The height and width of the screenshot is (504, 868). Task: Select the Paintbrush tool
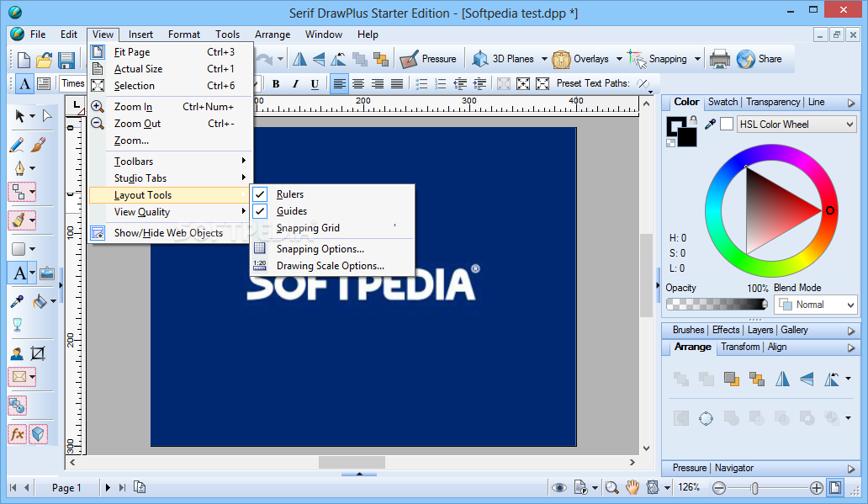tap(38, 145)
